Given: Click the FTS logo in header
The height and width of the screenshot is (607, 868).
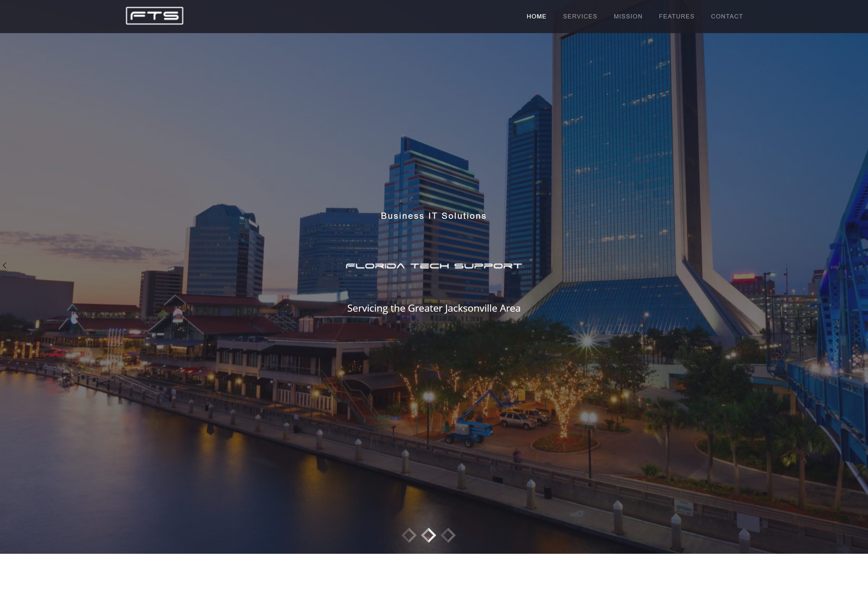Looking at the screenshot, I should 155,15.
